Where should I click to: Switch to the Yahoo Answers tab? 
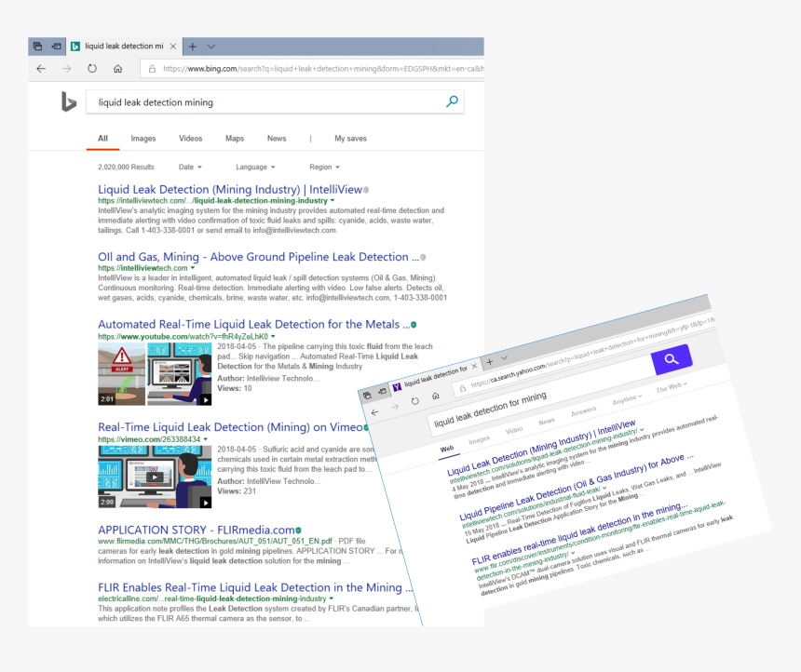tap(583, 410)
